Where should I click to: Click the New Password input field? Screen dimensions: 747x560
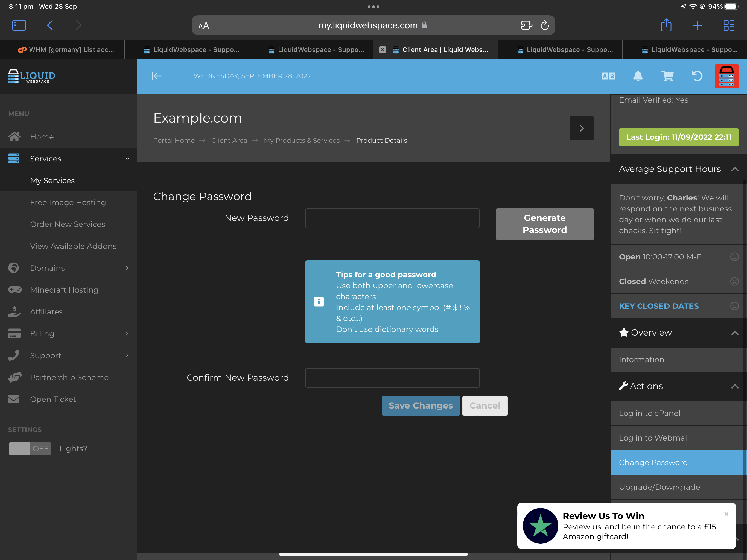coord(392,218)
